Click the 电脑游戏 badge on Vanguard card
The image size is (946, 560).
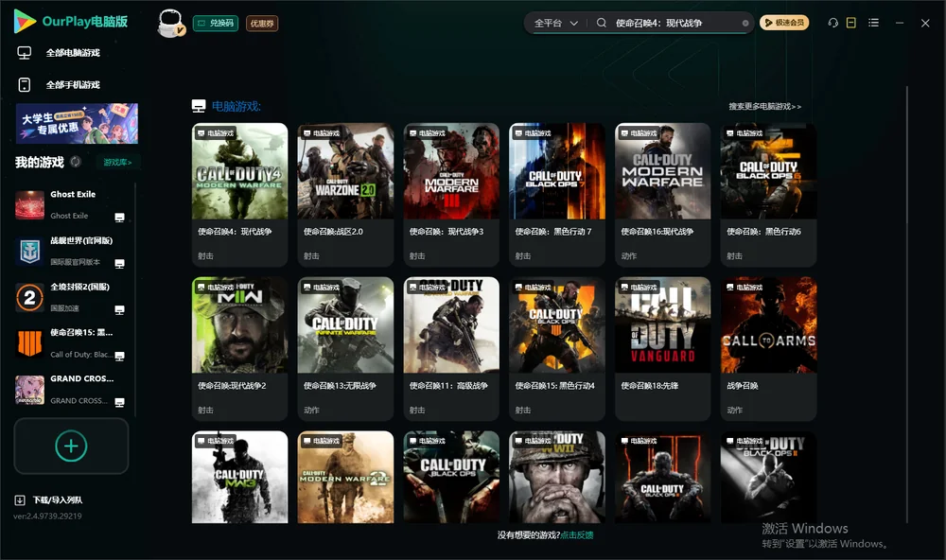638,288
